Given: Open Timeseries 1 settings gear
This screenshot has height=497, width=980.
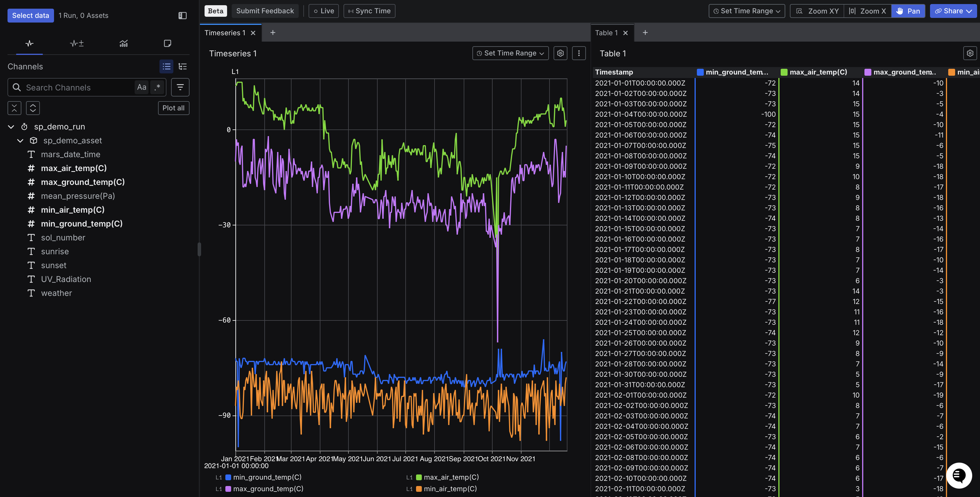Looking at the screenshot, I should point(560,53).
